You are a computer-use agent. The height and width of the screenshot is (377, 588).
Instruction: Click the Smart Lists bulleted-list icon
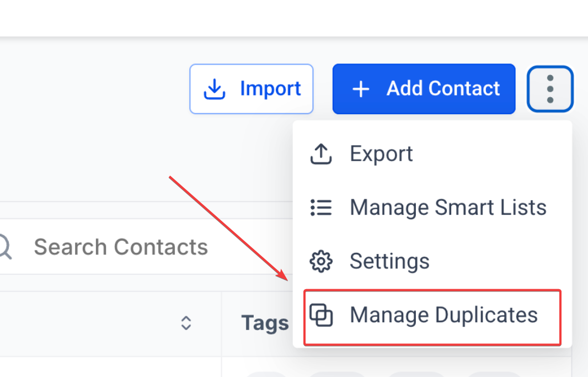pyautogui.click(x=321, y=208)
